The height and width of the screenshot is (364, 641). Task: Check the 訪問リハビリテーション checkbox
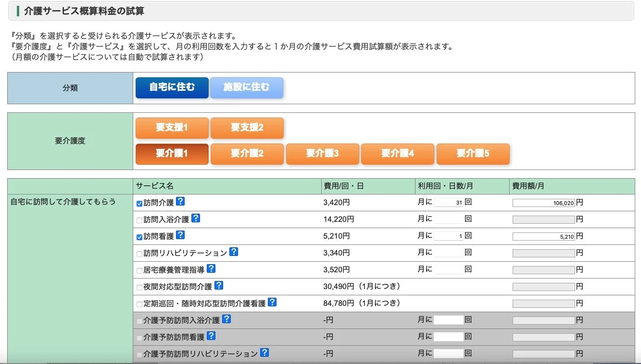(x=139, y=254)
